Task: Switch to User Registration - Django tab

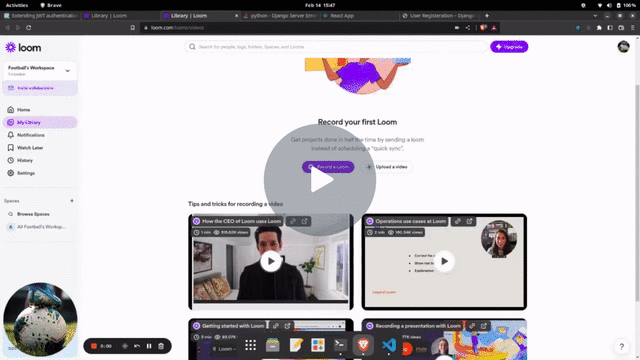Action: 440,16
